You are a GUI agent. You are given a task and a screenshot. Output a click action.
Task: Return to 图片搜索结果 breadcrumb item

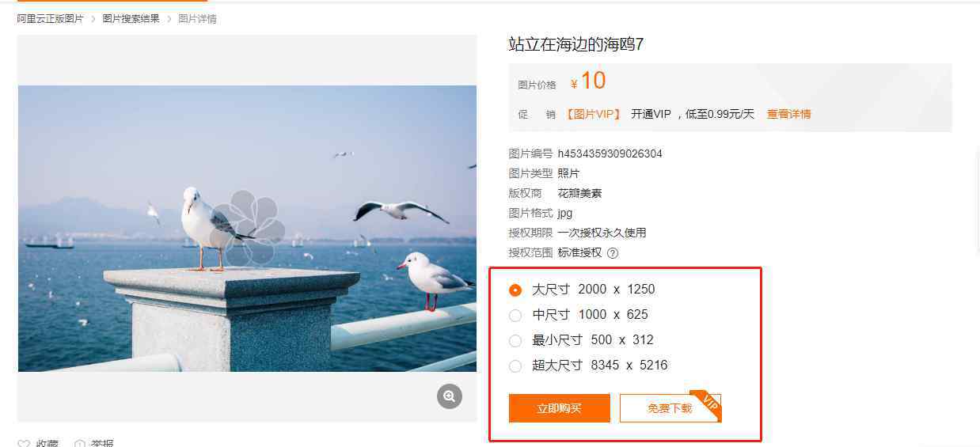(x=131, y=18)
